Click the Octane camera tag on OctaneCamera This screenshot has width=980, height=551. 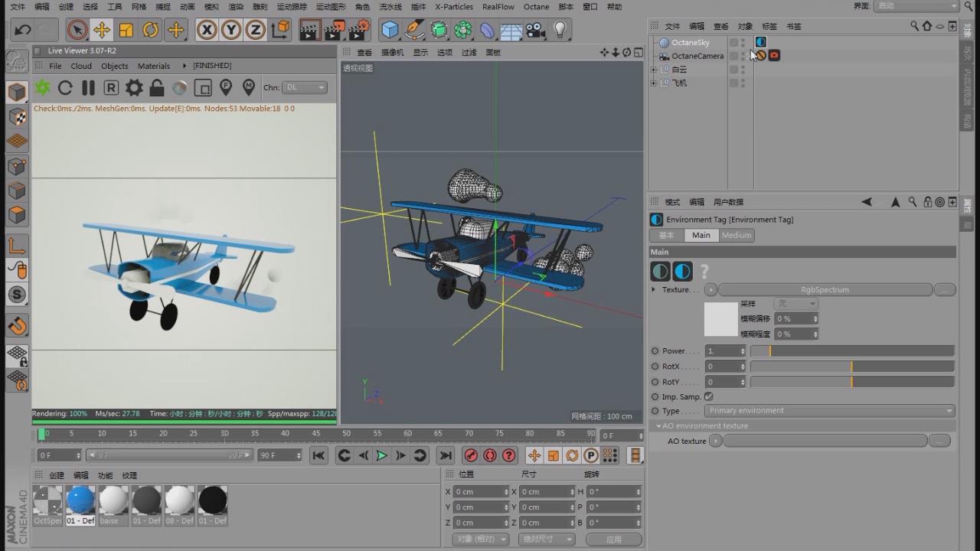774,56
